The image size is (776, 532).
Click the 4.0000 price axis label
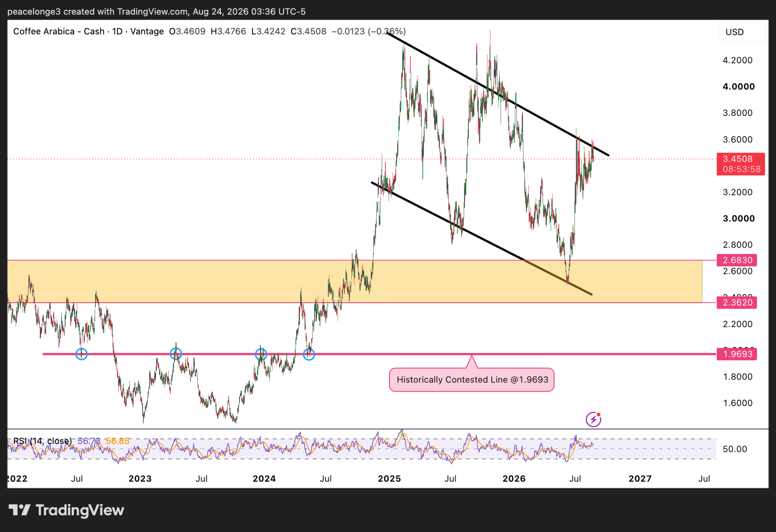(x=738, y=87)
